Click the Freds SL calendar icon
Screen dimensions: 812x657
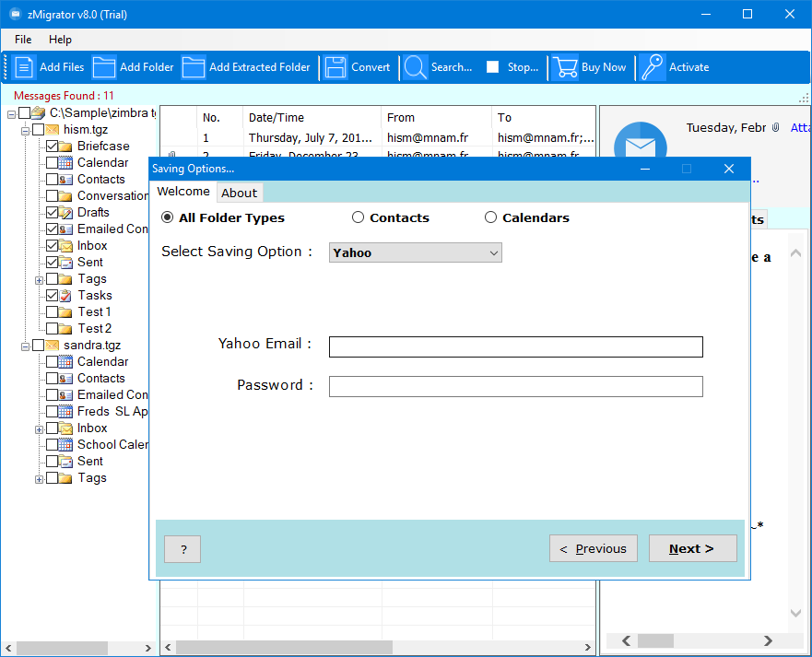tap(65, 411)
